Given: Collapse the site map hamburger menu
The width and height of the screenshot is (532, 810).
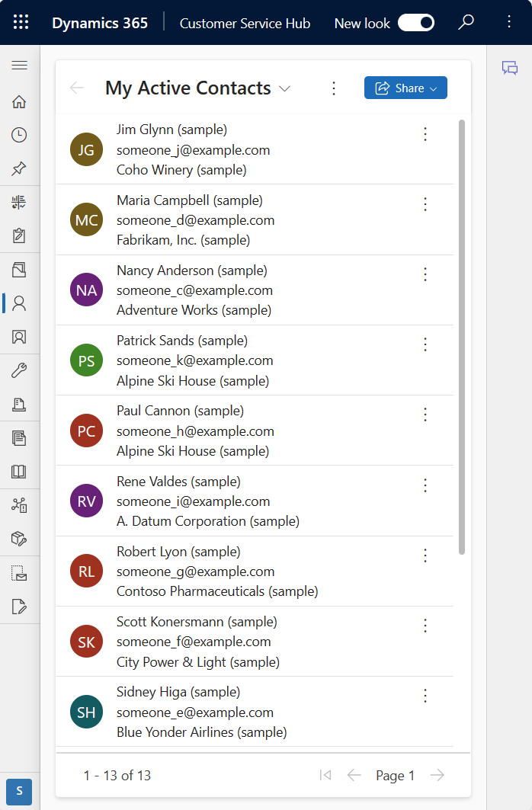Looking at the screenshot, I should 19,65.
